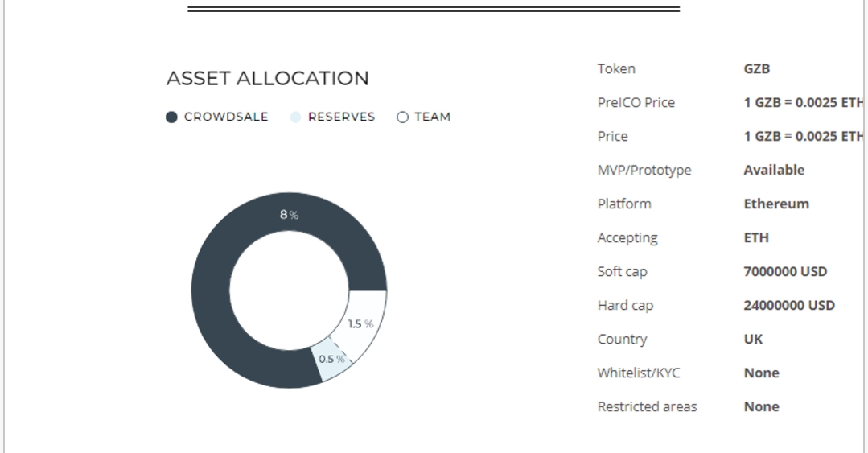Click the Restricted areas label
The width and height of the screenshot is (868, 453).
click(x=647, y=406)
